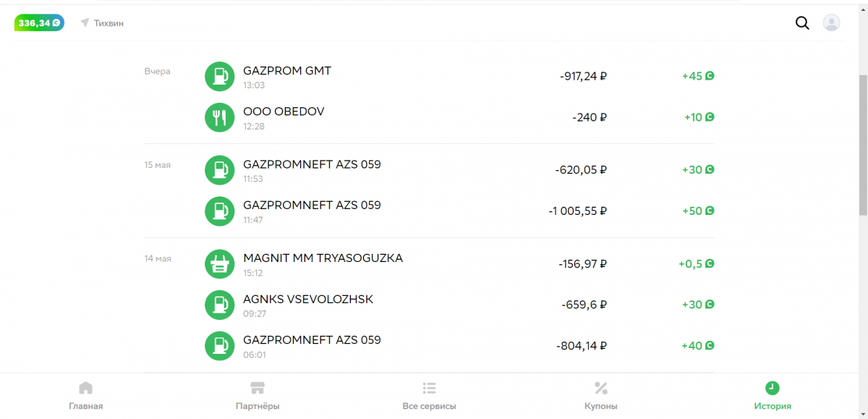Open the user profile avatar
Image resolution: width=868 pixels, height=419 pixels.
click(832, 23)
